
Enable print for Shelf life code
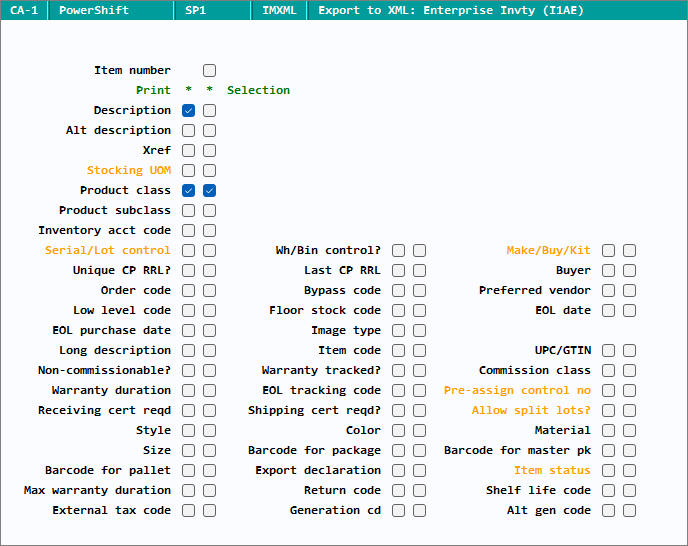[608, 490]
